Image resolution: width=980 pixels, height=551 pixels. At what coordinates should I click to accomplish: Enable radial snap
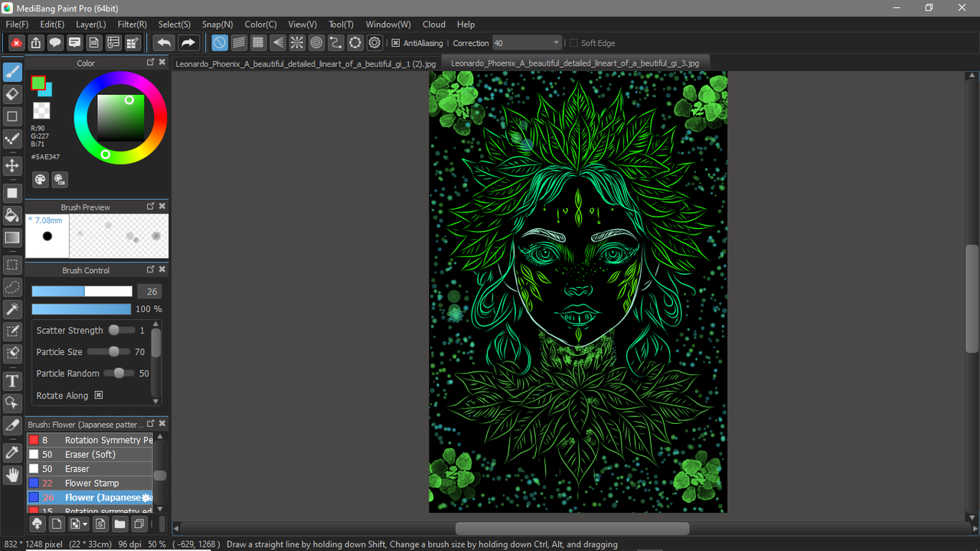point(297,43)
